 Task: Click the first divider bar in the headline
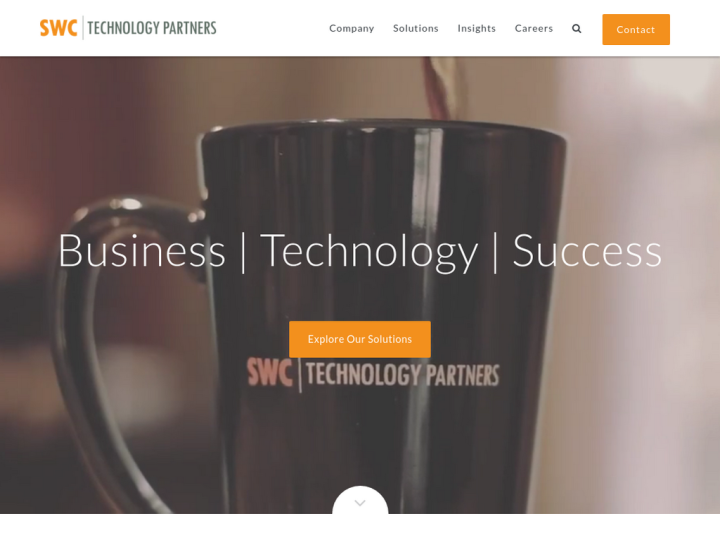coord(243,253)
